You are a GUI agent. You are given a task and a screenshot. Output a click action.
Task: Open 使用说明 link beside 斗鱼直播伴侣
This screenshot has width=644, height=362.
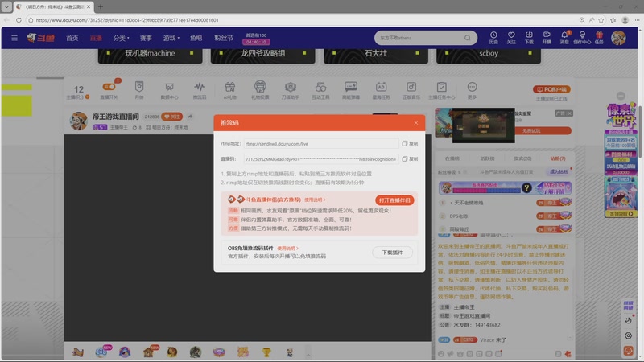point(315,200)
